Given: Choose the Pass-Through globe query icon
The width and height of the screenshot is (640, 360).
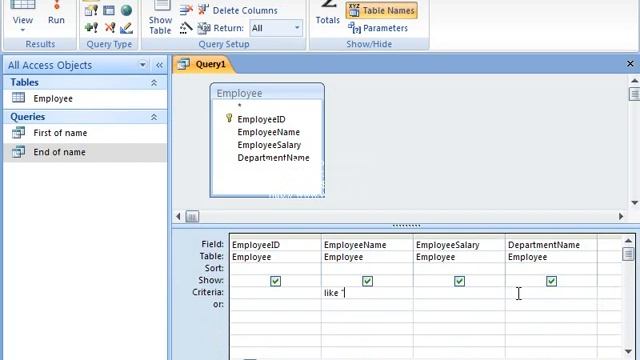Looking at the screenshot, I should 127,10.
